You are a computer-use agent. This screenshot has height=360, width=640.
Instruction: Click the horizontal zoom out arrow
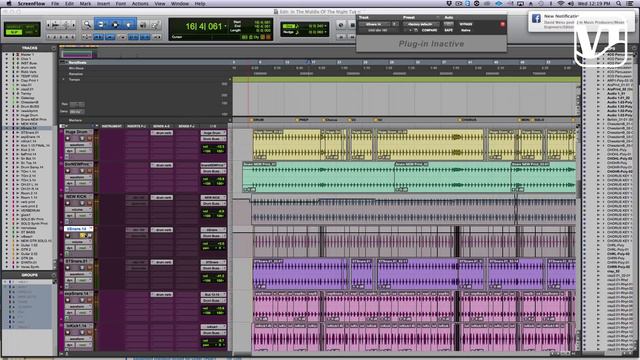(x=50, y=25)
